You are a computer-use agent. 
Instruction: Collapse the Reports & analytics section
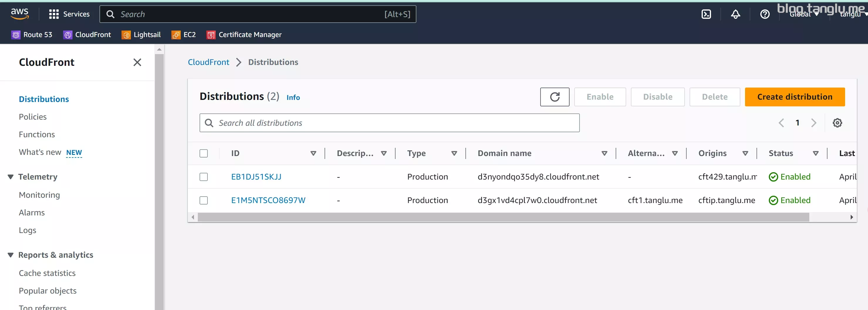tap(11, 255)
